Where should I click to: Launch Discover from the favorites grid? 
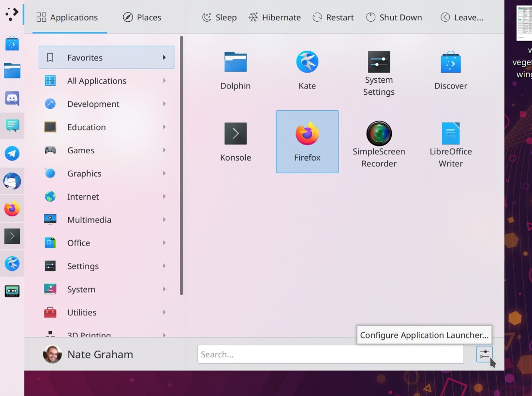[450, 71]
